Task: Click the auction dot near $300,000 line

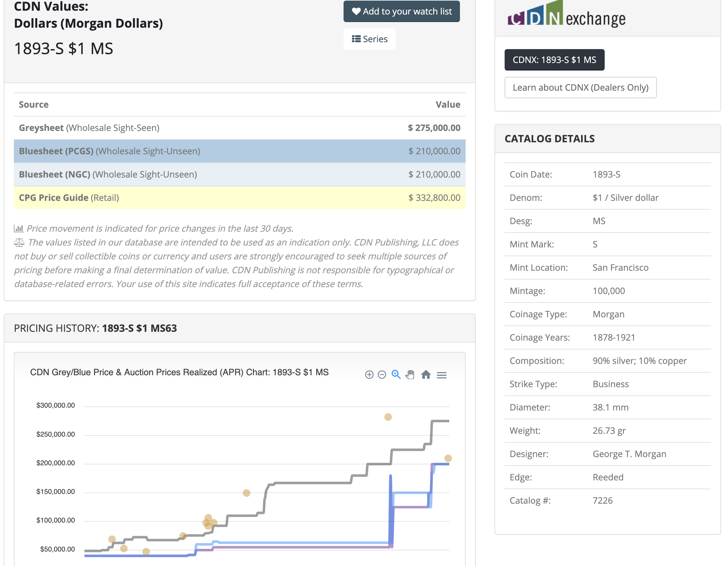Action: 388,417
